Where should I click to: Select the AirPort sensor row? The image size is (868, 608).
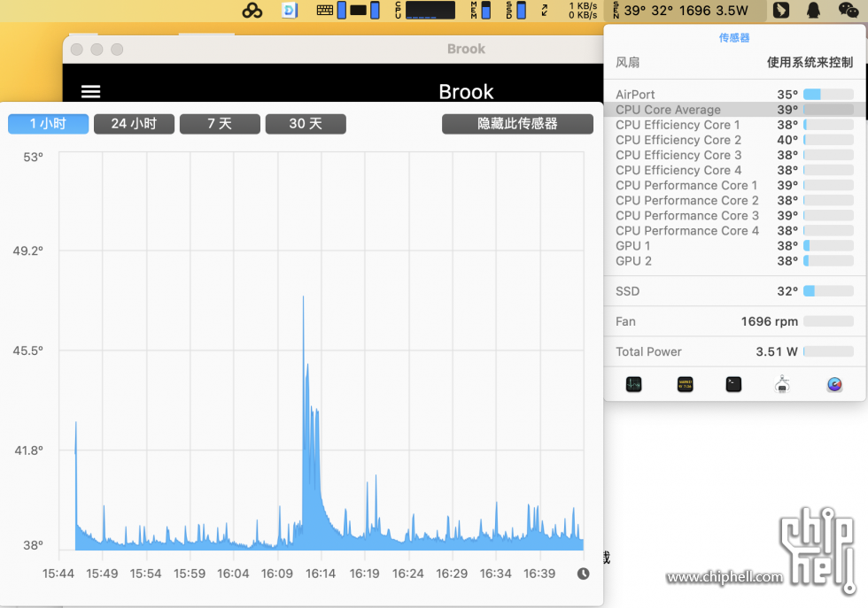[x=734, y=94]
